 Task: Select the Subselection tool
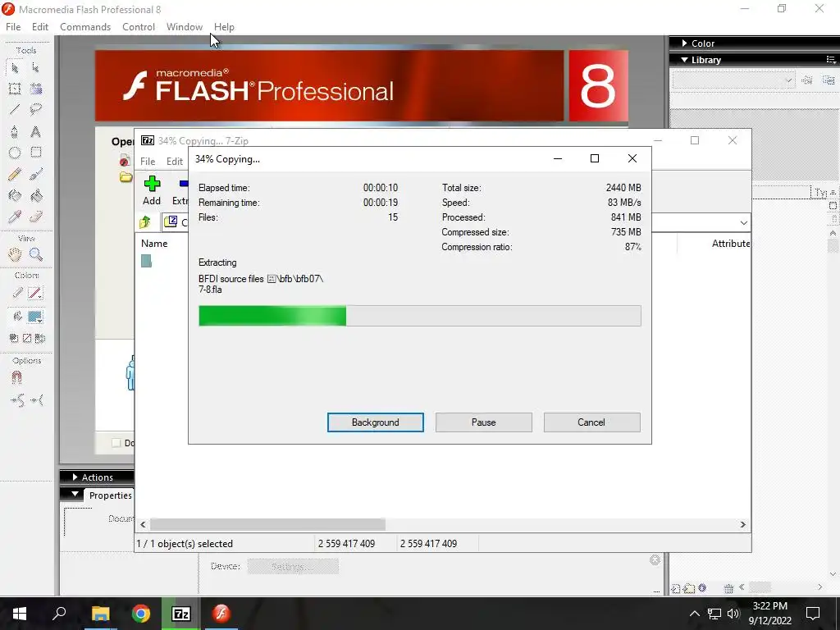pos(36,67)
